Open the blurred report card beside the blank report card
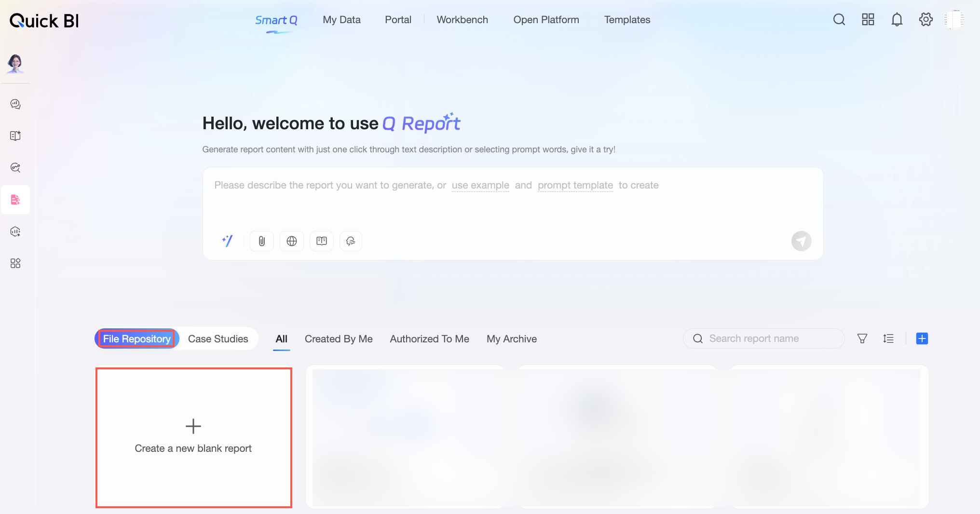The width and height of the screenshot is (980, 514). click(x=405, y=437)
